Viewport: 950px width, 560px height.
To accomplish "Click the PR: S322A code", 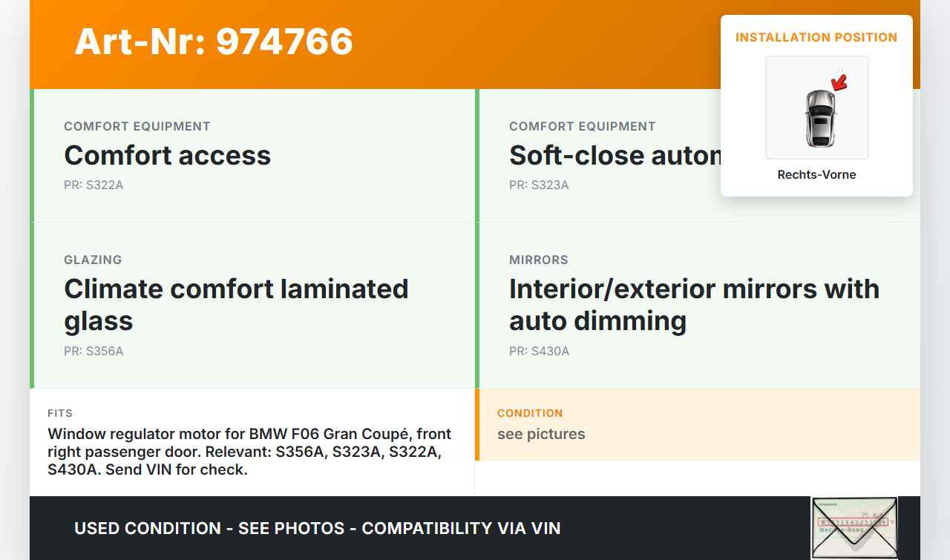I will [x=94, y=185].
